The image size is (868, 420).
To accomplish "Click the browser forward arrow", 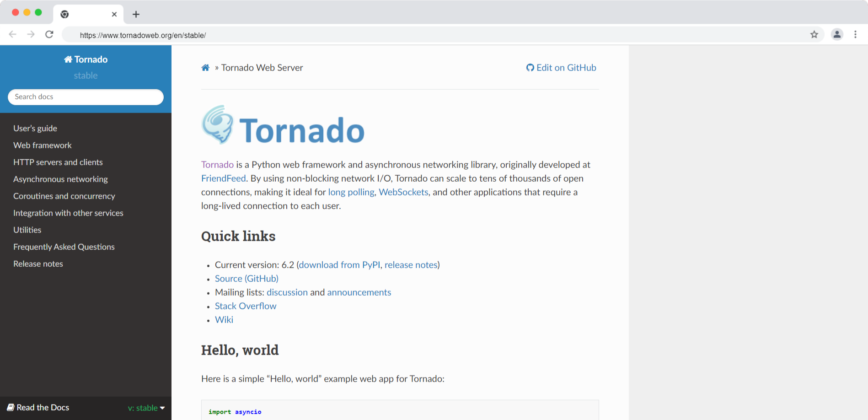I will pyautogui.click(x=31, y=34).
